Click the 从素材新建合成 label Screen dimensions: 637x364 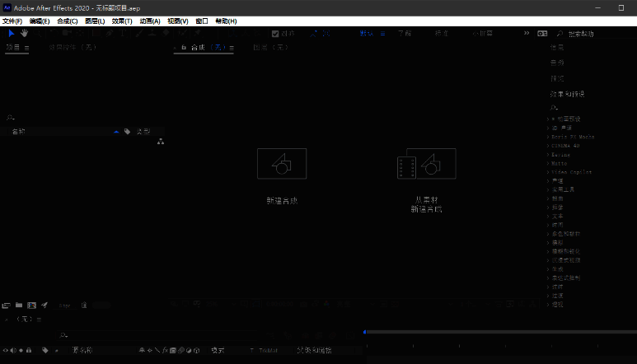(x=426, y=204)
